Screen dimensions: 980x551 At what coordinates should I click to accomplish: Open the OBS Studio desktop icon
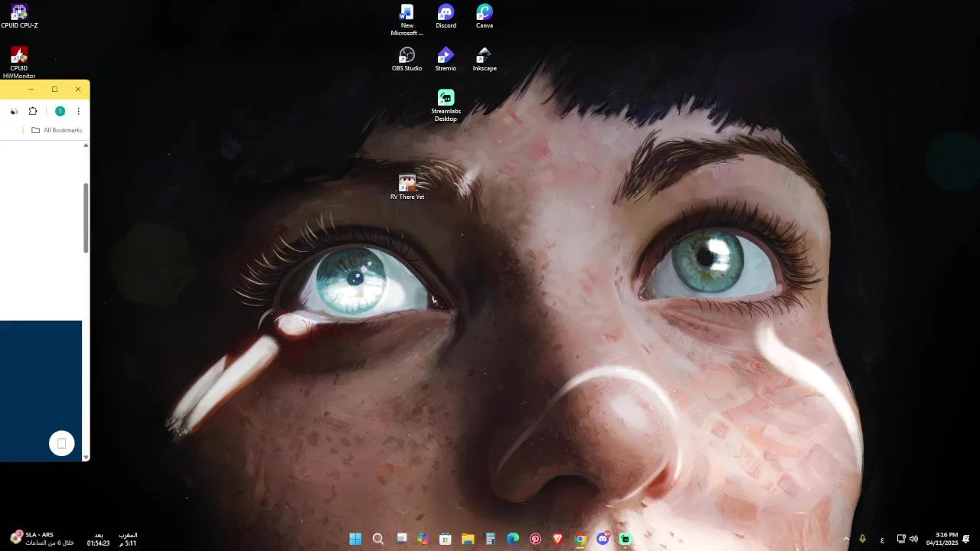click(407, 60)
